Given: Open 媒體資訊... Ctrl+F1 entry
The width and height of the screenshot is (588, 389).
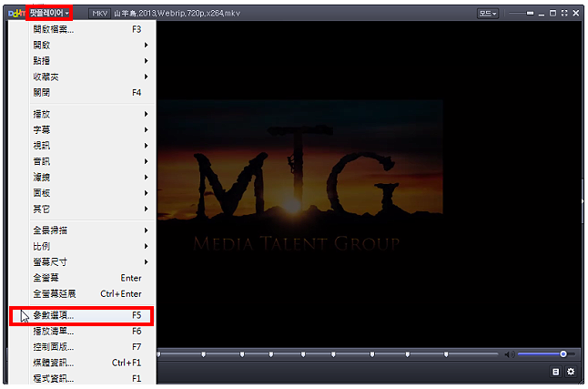Looking at the screenshot, I should point(82,363).
